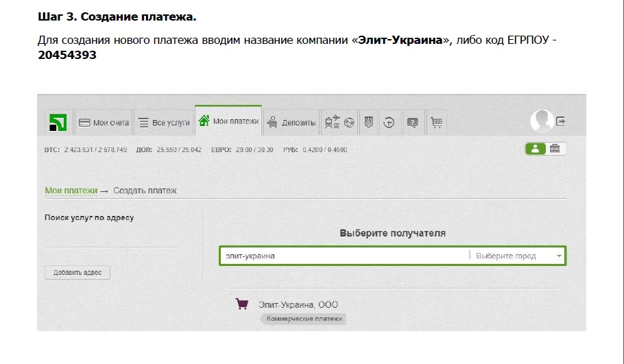
Task: Switch to personal account mode toggle
Action: point(535,149)
